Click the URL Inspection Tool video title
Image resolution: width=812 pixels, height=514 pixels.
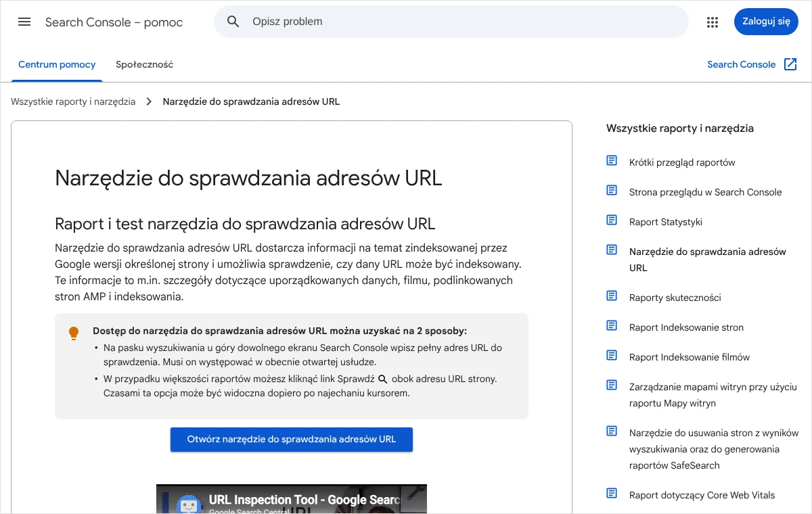pos(304,500)
